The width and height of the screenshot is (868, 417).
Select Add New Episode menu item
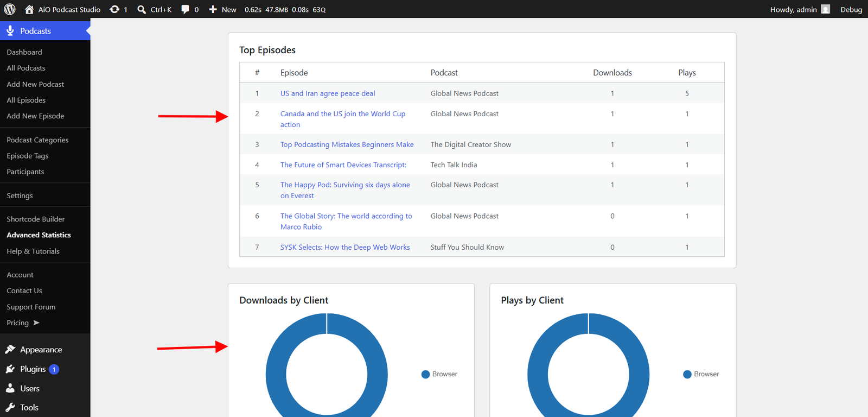[x=35, y=116]
